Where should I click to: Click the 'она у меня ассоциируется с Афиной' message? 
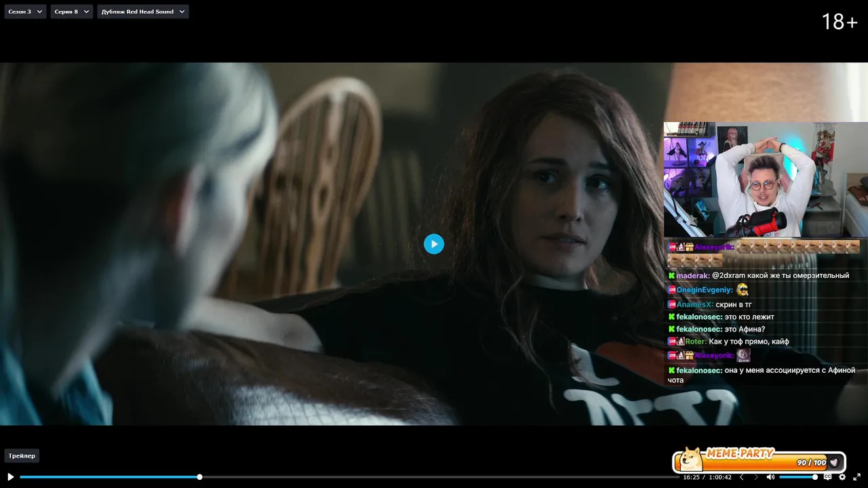click(762, 375)
